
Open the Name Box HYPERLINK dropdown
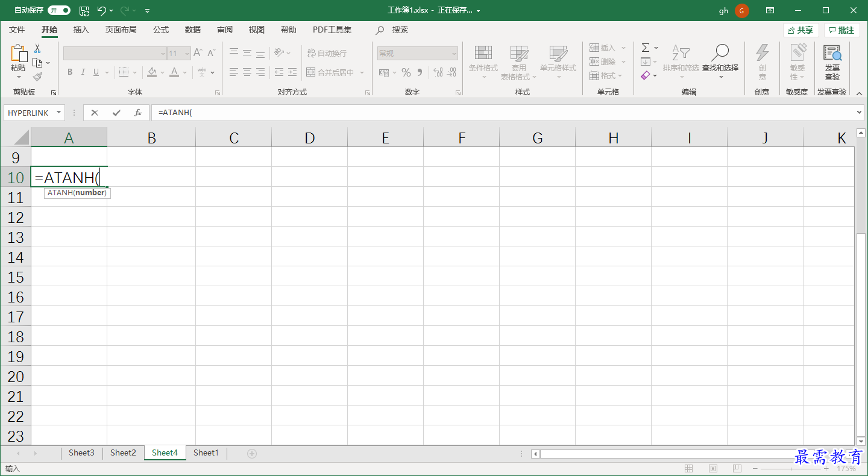[x=59, y=113]
